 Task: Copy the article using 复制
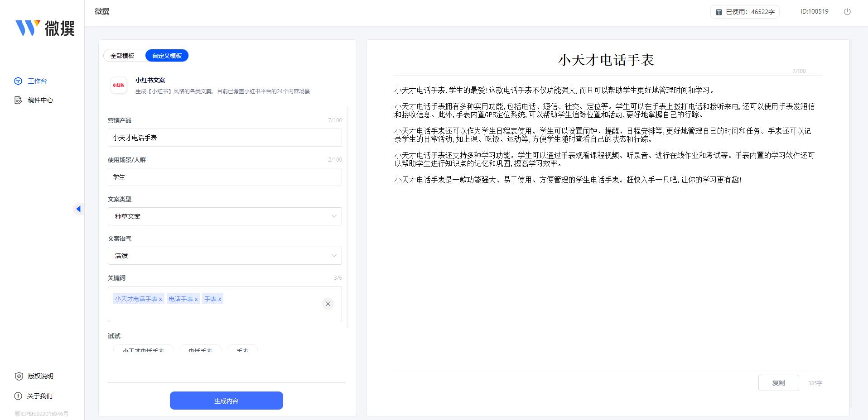tap(778, 382)
